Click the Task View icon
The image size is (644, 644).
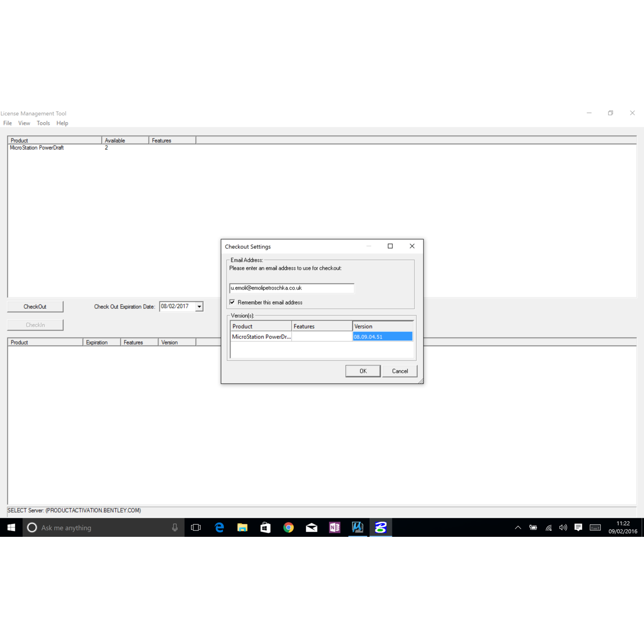coord(196,527)
